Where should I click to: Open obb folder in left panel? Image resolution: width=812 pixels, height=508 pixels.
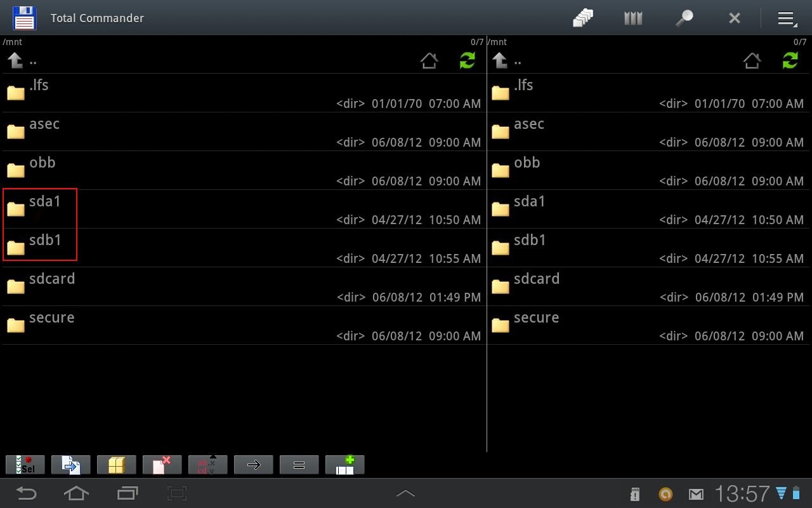coord(244,171)
